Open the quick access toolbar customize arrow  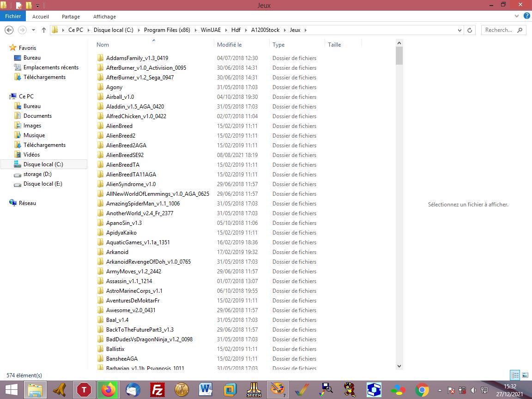pos(38,6)
